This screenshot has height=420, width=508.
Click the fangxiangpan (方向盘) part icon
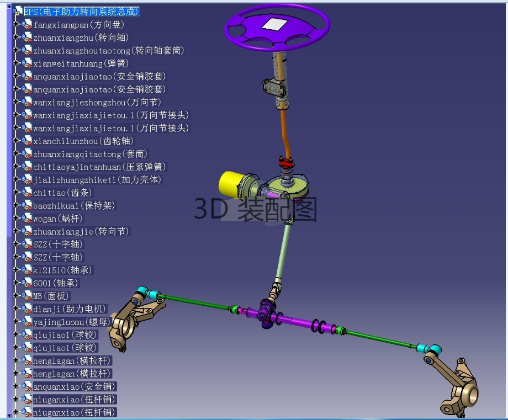pos(27,24)
